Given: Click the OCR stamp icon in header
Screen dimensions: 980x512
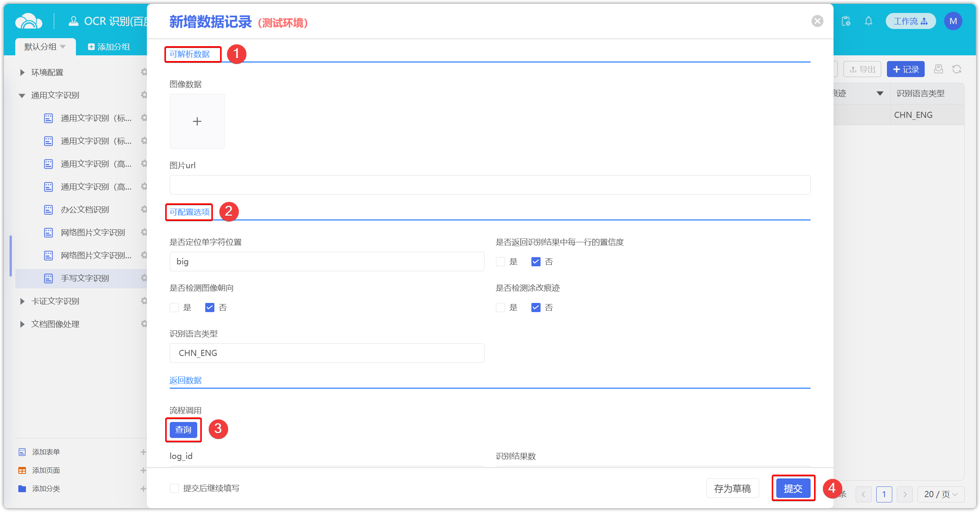Looking at the screenshot, I should pos(73,21).
